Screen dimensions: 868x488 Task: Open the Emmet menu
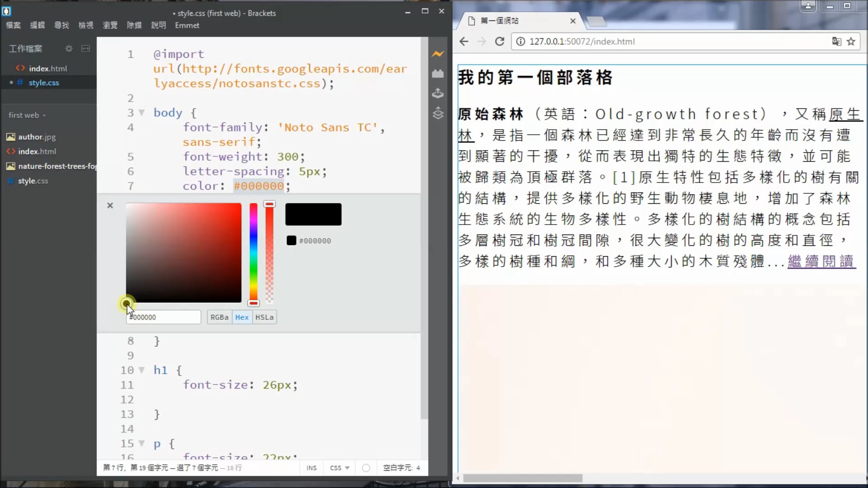tap(187, 25)
